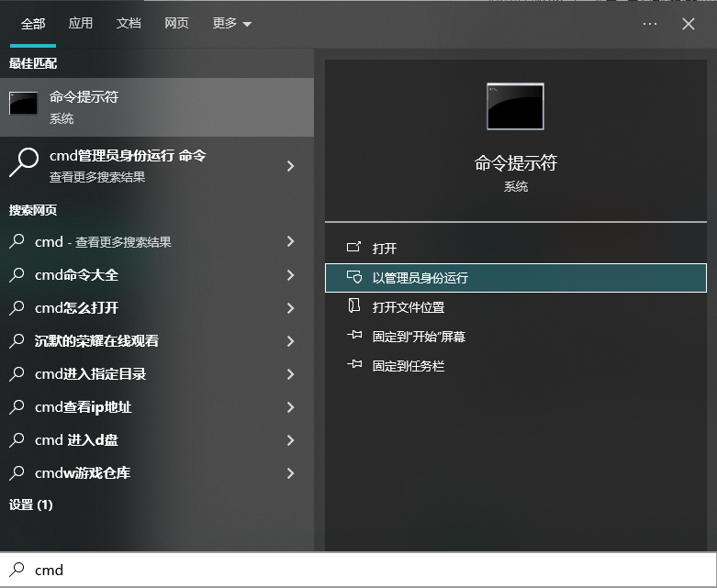
Task: Click the small command prompt icon in best match
Action: point(23,103)
